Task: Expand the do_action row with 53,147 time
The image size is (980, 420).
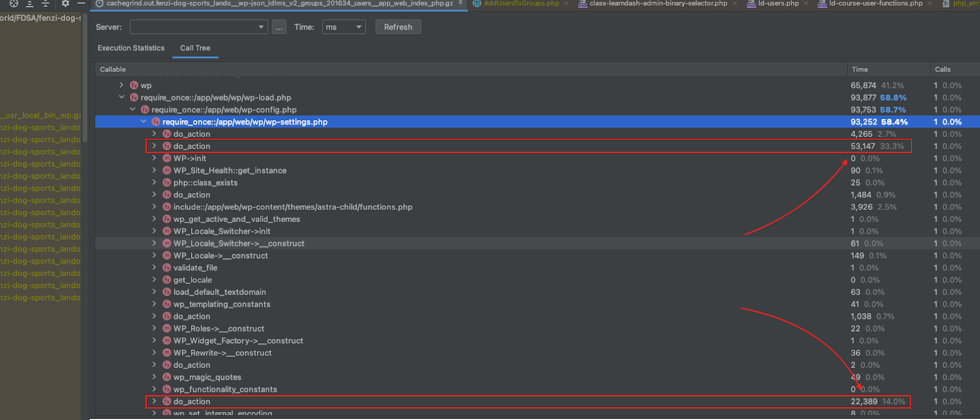Action: click(x=154, y=146)
